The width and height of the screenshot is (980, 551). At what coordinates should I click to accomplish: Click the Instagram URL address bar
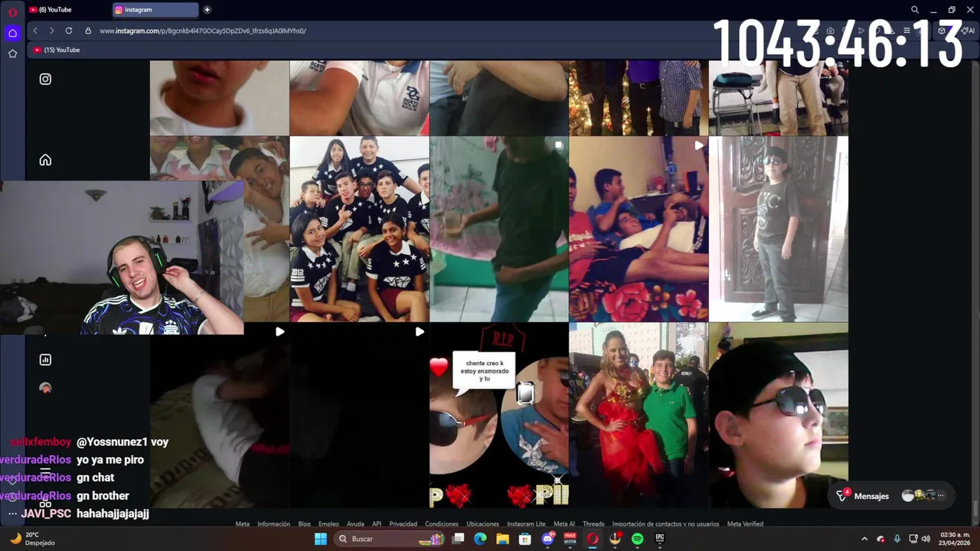pos(203,31)
